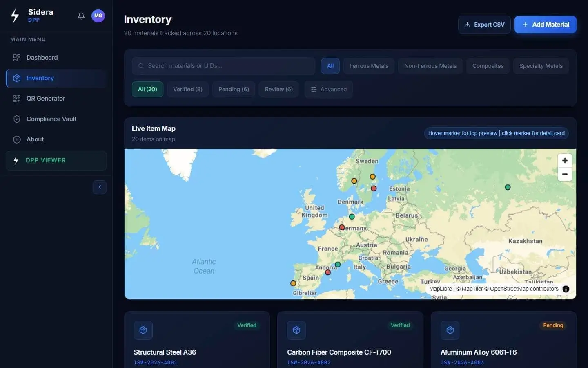The width and height of the screenshot is (588, 368).
Task: Click the Structural Steel A36 card title
Action: pyautogui.click(x=165, y=352)
